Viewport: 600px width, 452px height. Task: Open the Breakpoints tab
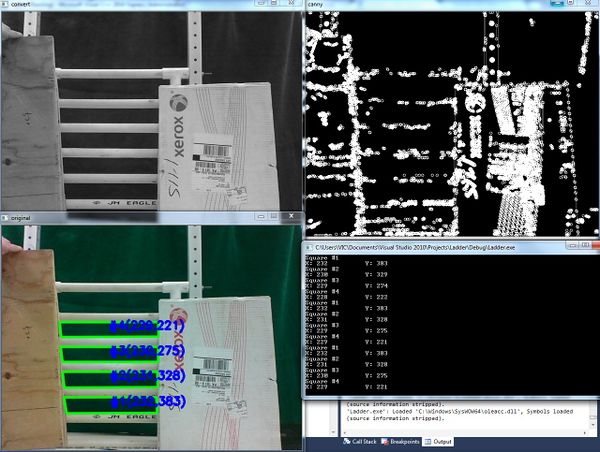[x=401, y=441]
